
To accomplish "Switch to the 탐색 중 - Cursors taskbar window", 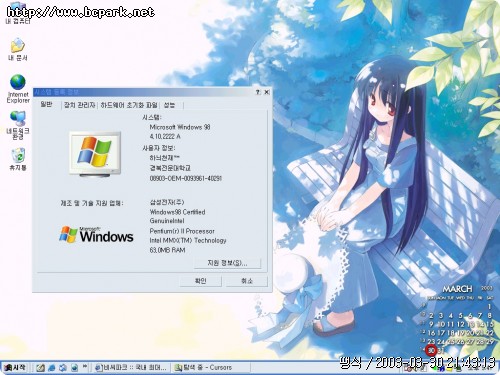I will tap(211, 368).
